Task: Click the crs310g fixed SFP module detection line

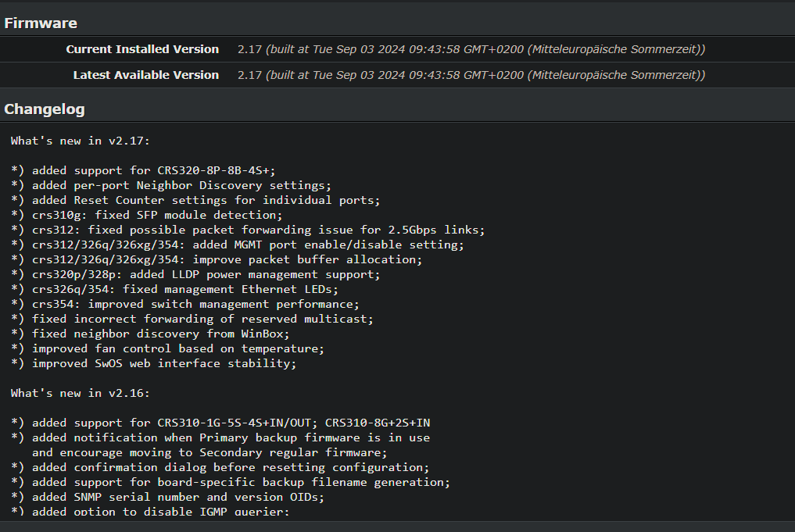Action: 146,215
